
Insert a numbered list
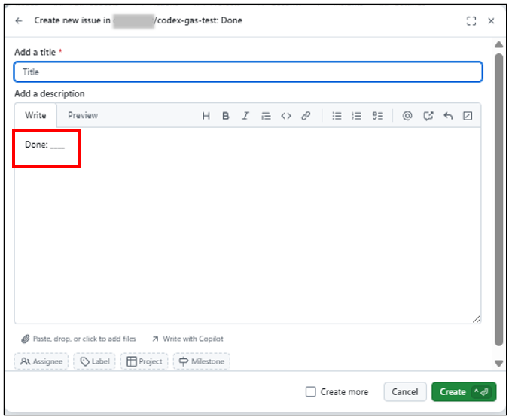click(356, 116)
